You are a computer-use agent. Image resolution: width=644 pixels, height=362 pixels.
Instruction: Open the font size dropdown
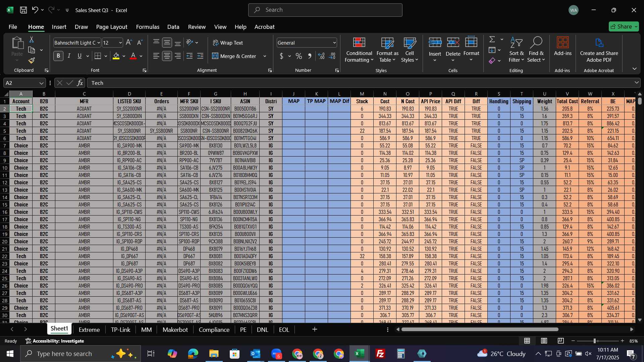pos(120,43)
